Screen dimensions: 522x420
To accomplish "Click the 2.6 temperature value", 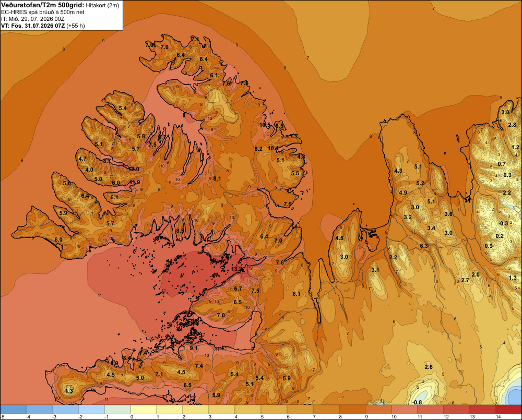I will tap(429, 367).
